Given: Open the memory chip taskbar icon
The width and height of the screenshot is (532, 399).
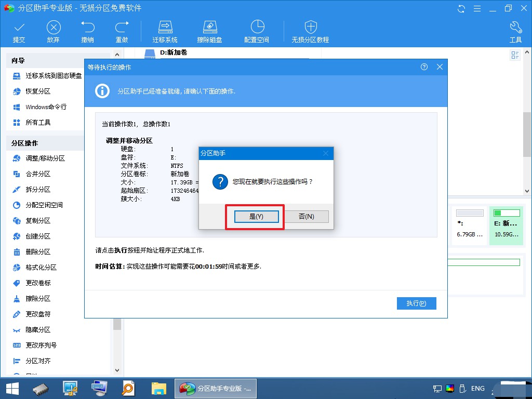Looking at the screenshot, I should click(x=41, y=389).
